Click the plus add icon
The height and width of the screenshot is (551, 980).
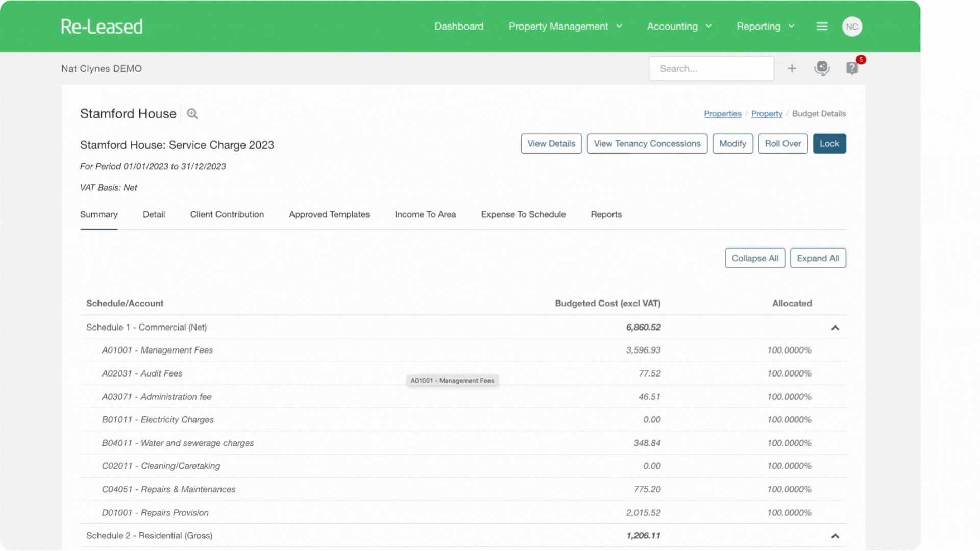pos(792,68)
